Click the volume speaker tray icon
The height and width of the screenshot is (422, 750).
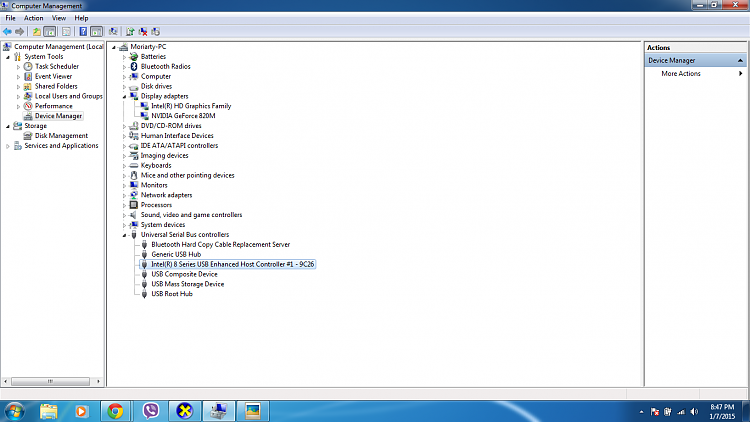(x=694, y=412)
